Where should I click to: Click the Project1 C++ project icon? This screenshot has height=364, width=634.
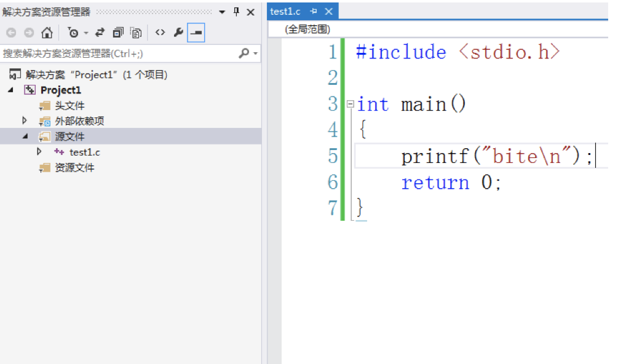click(30, 90)
